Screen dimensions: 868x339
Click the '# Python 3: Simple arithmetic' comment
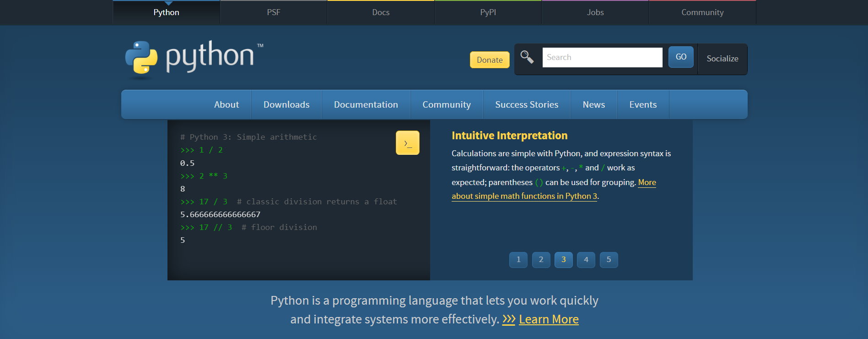[248, 137]
